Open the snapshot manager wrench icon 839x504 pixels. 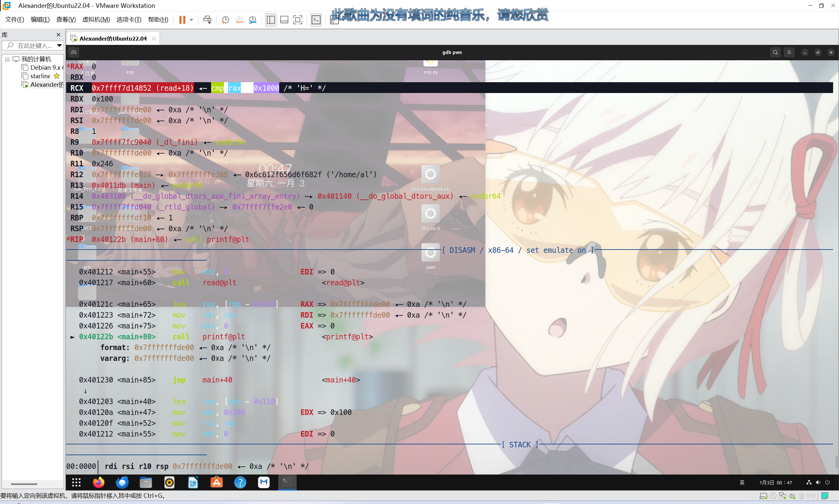[252, 20]
